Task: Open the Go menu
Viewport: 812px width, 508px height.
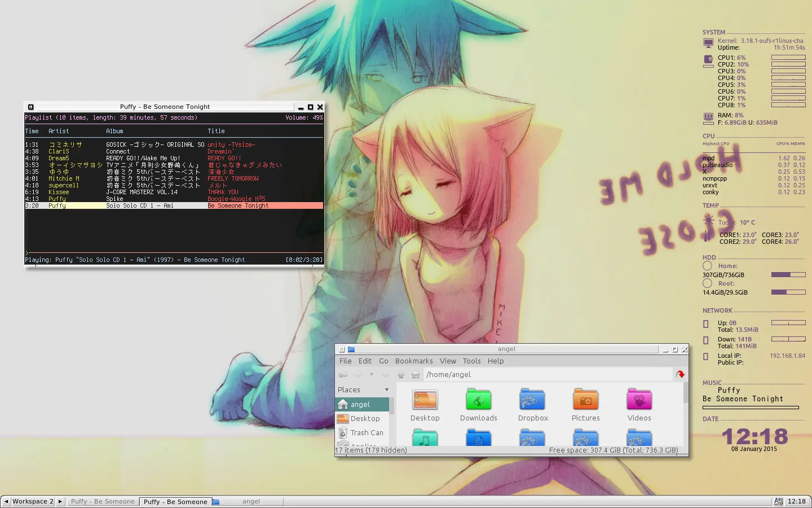Action: pos(384,361)
